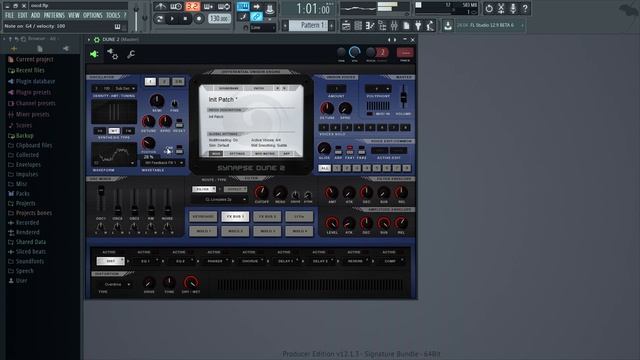Open the EDIT menu
Screen dimensions: 640x360
click(x=22, y=16)
